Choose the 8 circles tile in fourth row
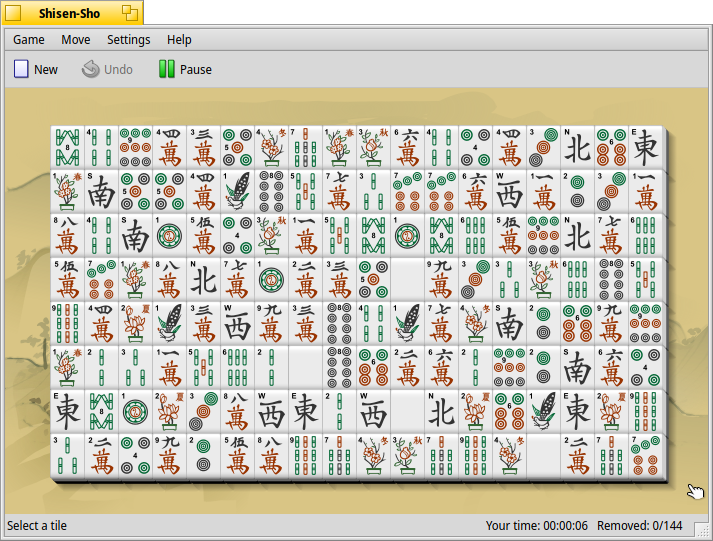The image size is (713, 541). click(612, 280)
